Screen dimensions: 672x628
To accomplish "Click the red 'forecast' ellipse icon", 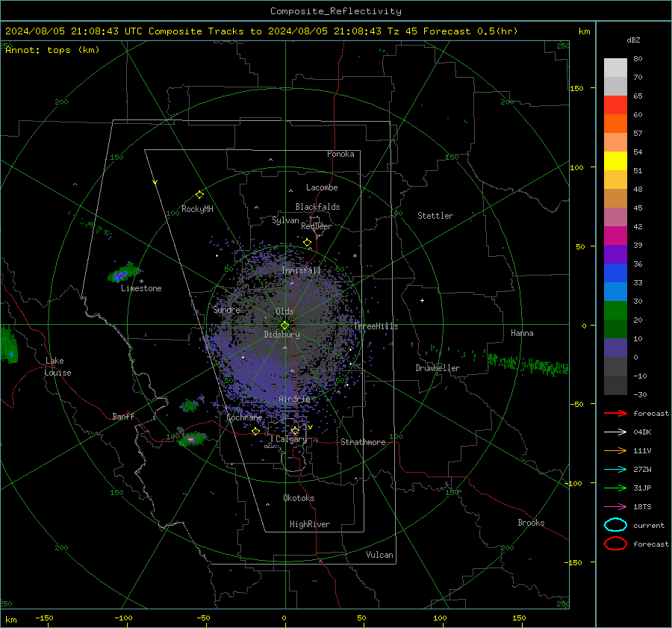I will pos(615,544).
